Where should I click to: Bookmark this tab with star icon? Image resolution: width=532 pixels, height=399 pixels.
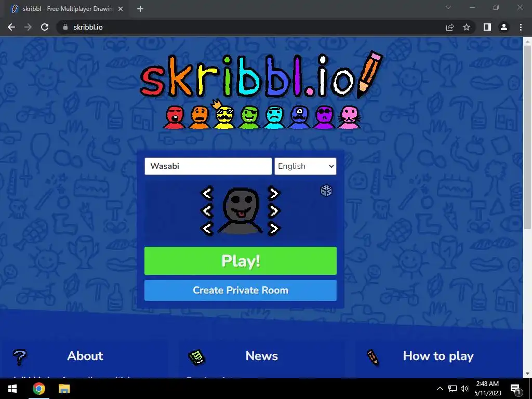(x=467, y=27)
